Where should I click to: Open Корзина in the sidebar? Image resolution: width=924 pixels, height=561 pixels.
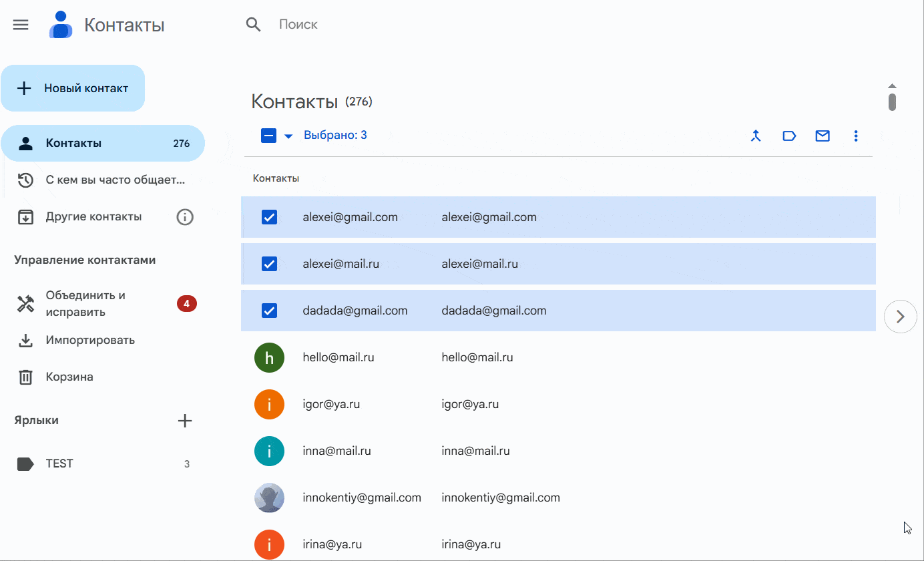(69, 377)
